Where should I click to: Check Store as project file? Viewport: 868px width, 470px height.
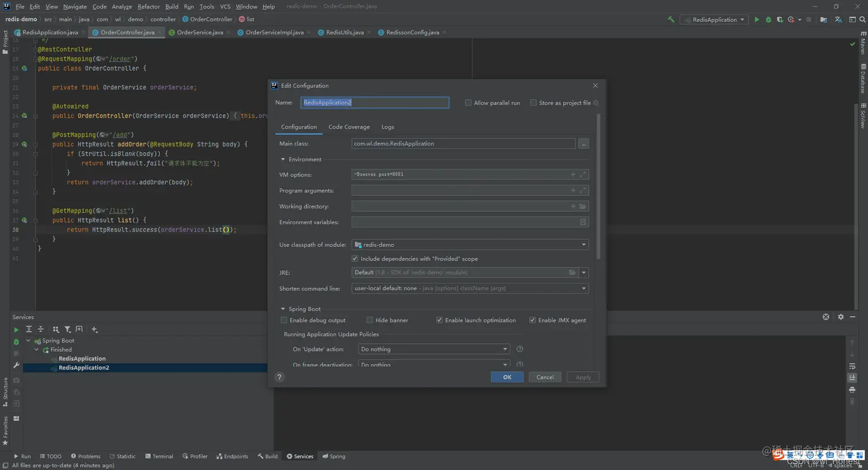(x=533, y=103)
